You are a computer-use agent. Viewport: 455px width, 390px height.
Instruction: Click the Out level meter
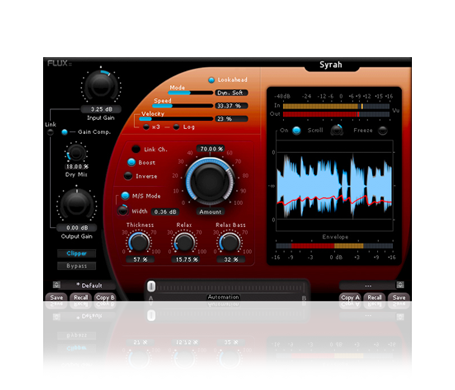click(336, 114)
